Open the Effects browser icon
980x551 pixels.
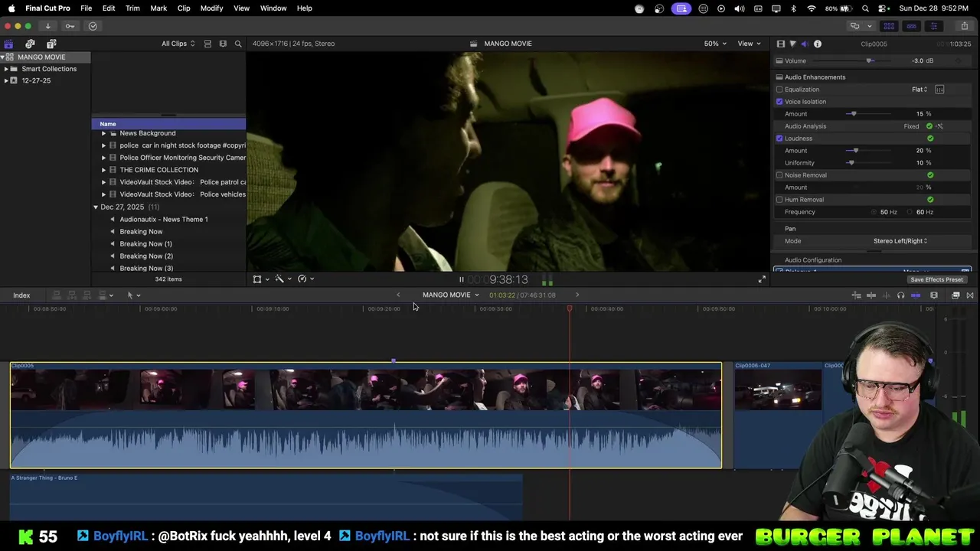[x=955, y=295]
